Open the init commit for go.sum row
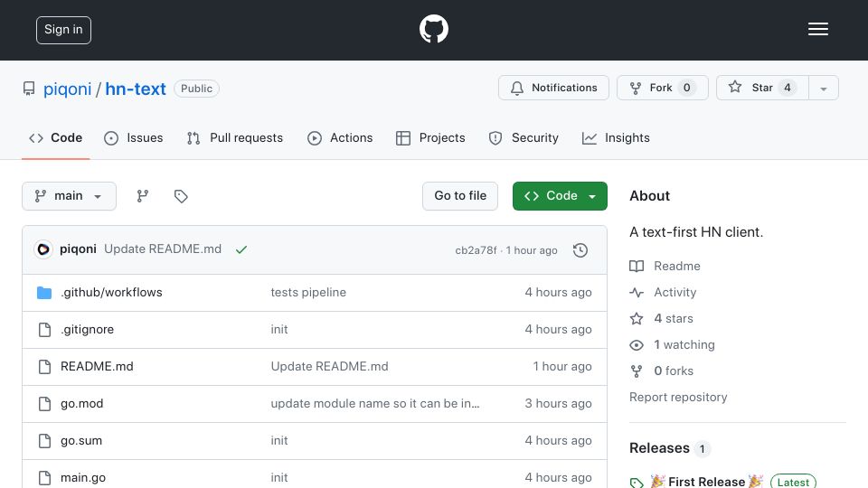This screenshot has width=868, height=488. [279, 440]
